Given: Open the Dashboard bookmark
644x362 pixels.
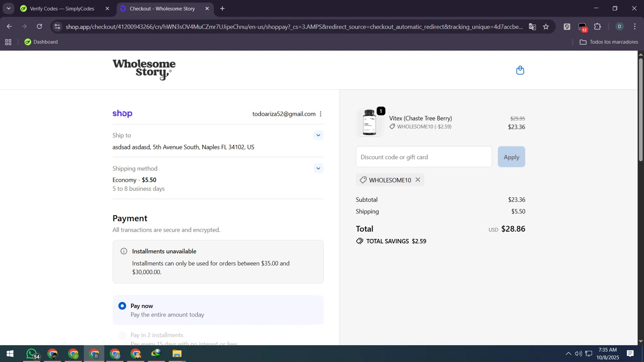Looking at the screenshot, I should point(41,42).
